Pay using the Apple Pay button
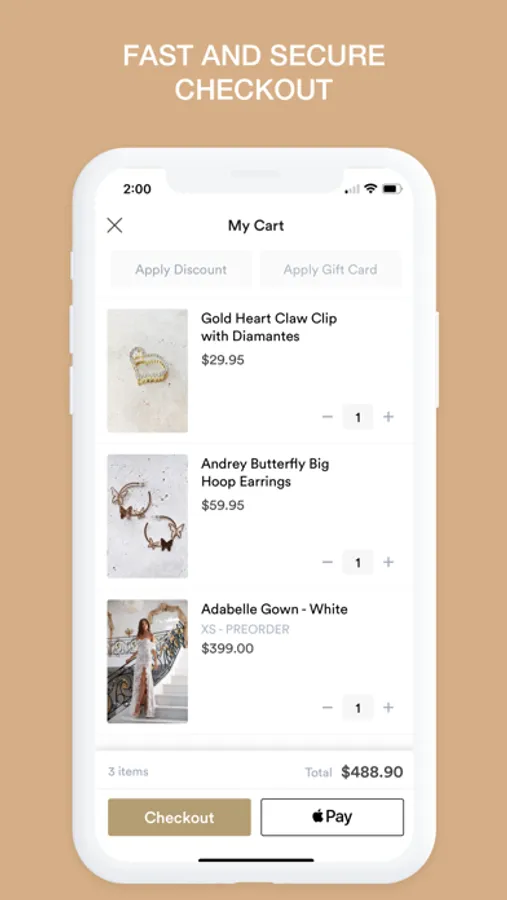Image resolution: width=507 pixels, height=900 pixels. (332, 817)
